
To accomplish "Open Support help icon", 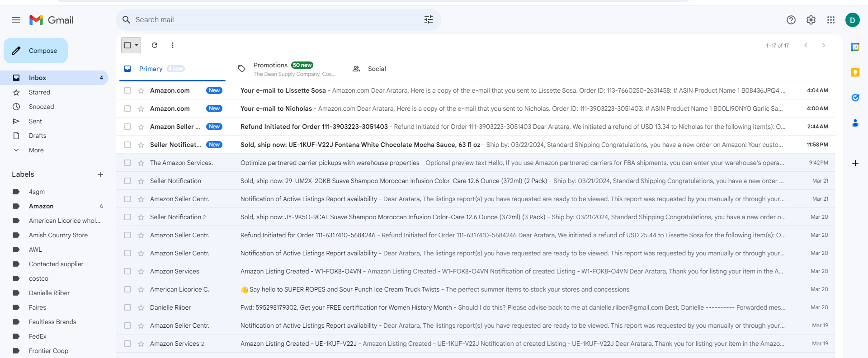I will point(791,20).
